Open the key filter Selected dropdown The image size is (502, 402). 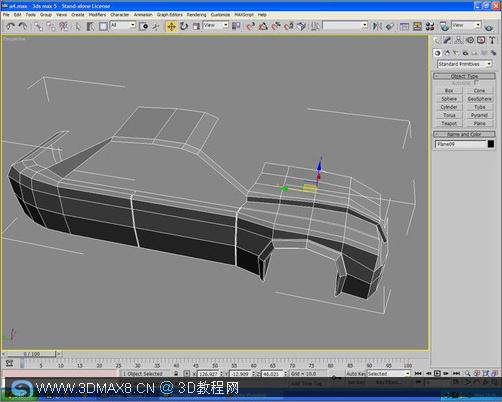point(388,374)
